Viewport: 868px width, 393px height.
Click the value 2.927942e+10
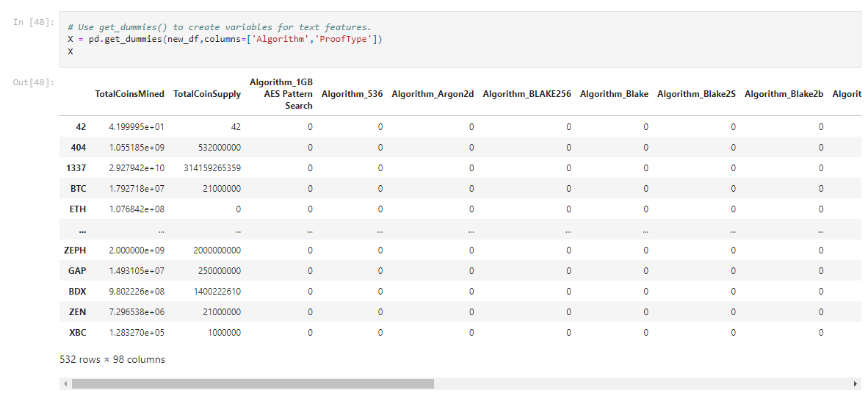pos(137,168)
